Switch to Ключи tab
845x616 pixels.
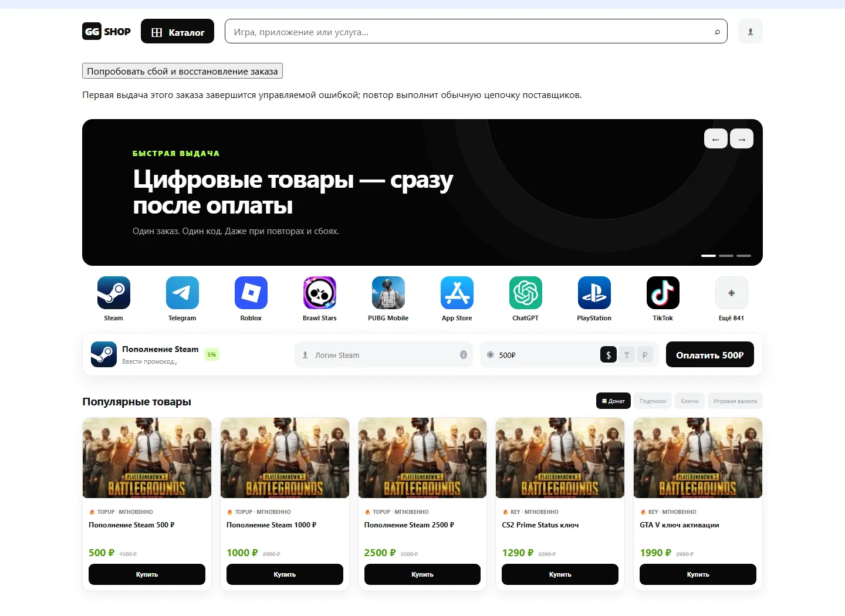(x=689, y=401)
